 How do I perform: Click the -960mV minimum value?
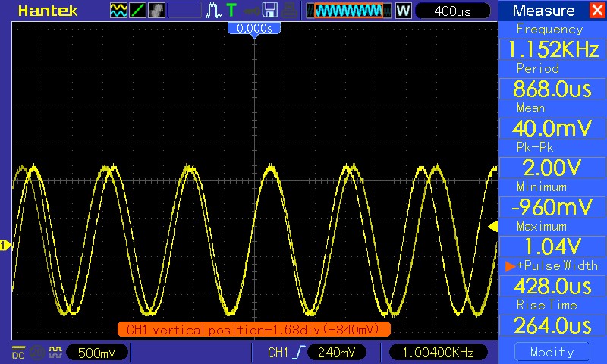coord(553,207)
